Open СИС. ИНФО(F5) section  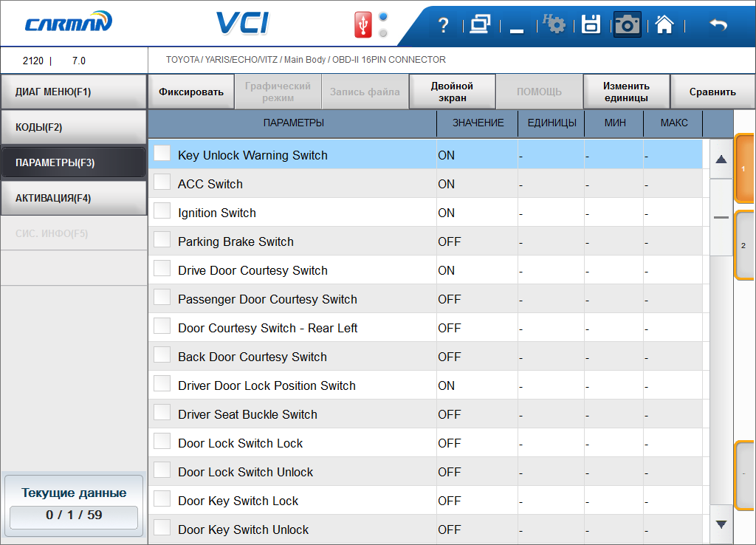point(73,233)
